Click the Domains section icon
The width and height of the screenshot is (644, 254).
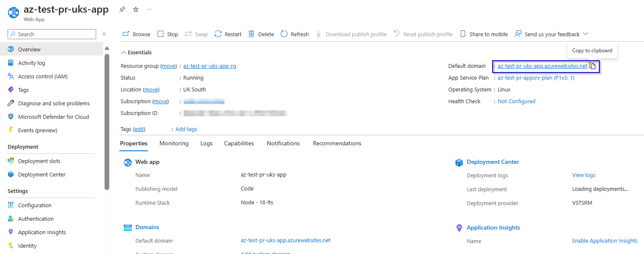pyautogui.click(x=128, y=227)
